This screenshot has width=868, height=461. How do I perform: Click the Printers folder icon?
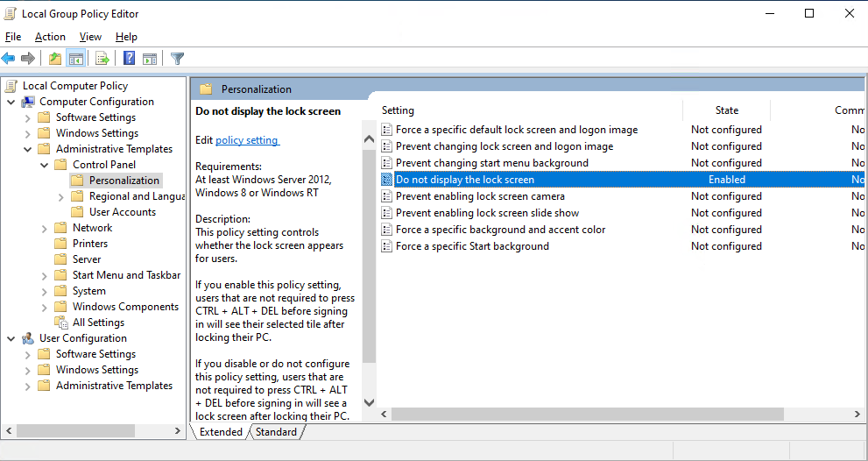[61, 244]
